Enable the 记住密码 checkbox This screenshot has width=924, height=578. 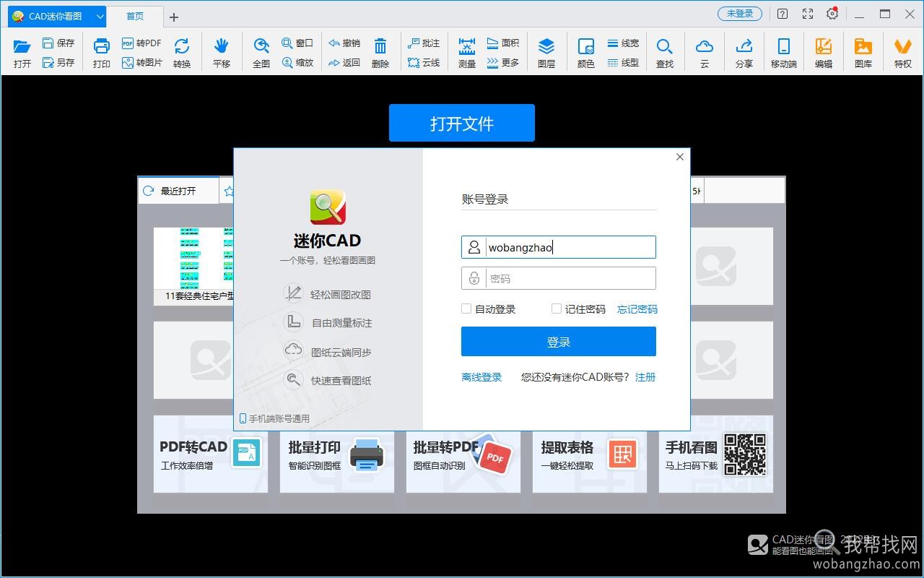pyautogui.click(x=557, y=309)
